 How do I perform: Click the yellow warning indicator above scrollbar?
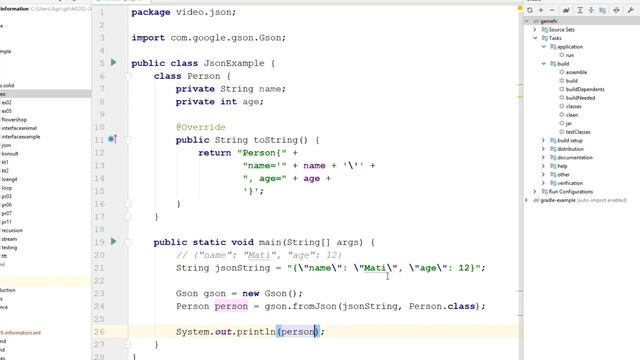[x=520, y=8]
